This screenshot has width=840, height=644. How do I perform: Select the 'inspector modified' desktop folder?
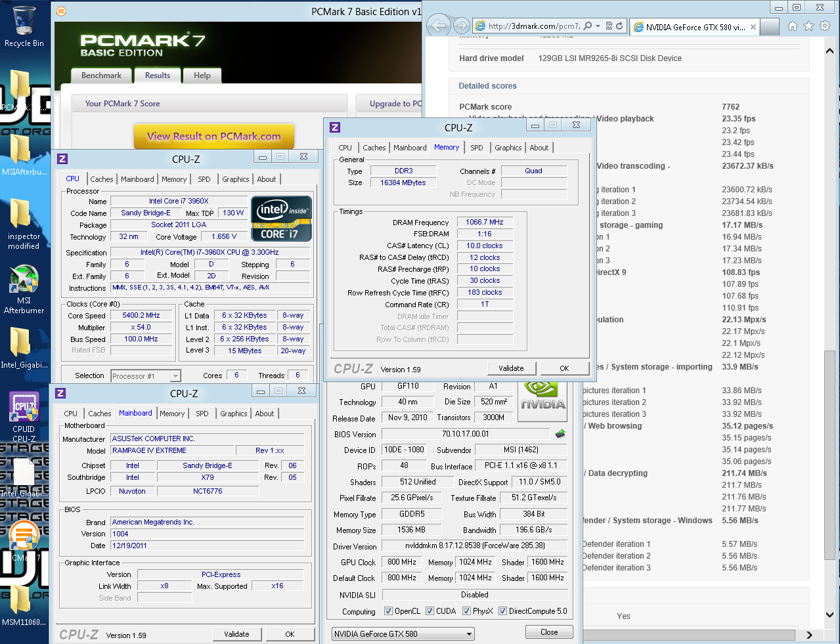coord(24,223)
